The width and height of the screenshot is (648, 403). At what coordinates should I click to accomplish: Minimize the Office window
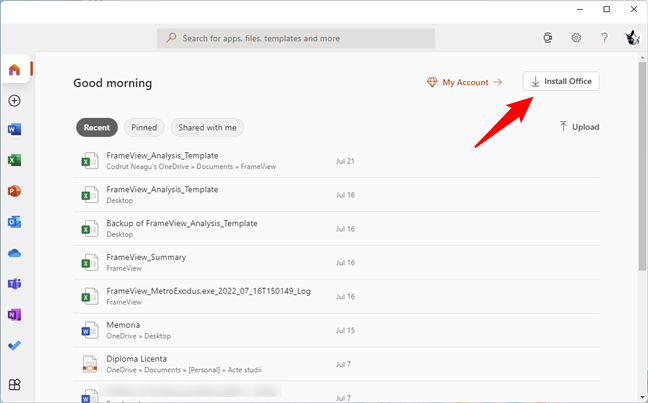[x=580, y=9]
